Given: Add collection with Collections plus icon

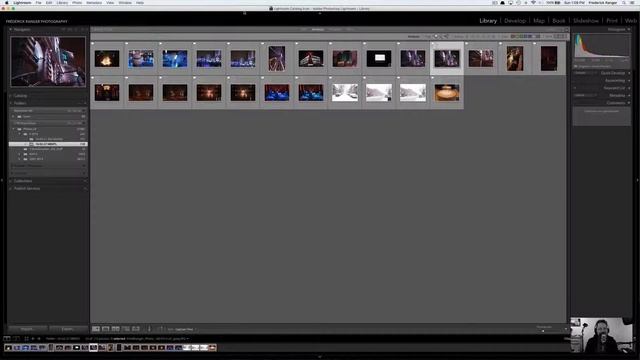Looking at the screenshot, I should point(85,181).
